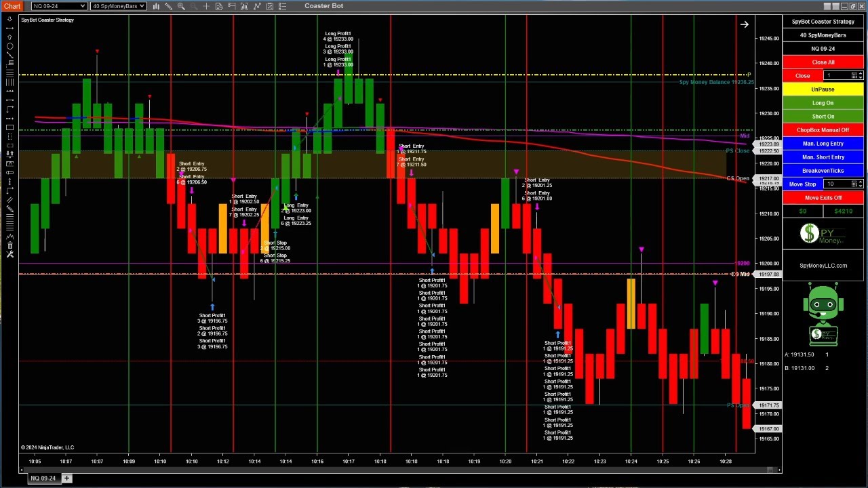Screen dimensions: 868x488
Task: Switch to the Chart menu tab
Action: click(12, 6)
